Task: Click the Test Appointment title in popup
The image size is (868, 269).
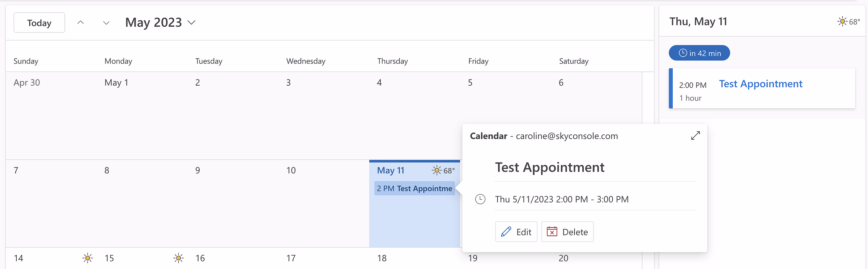Action: coord(550,167)
